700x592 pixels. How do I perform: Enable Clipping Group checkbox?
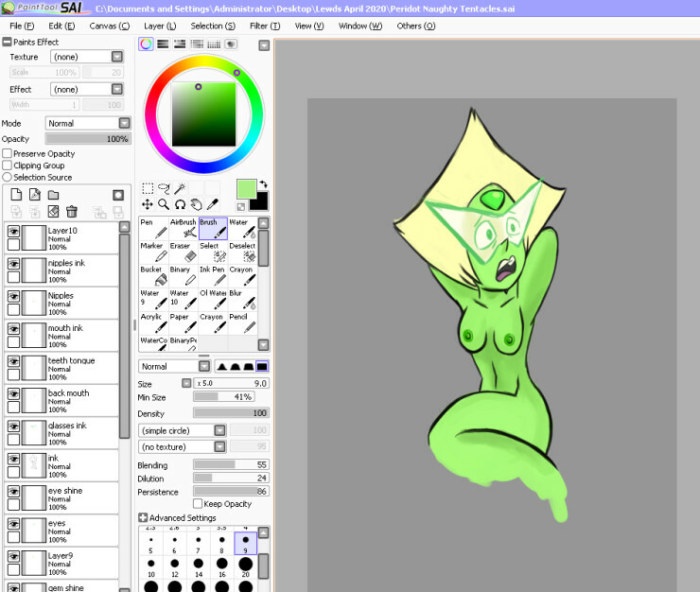coord(8,165)
